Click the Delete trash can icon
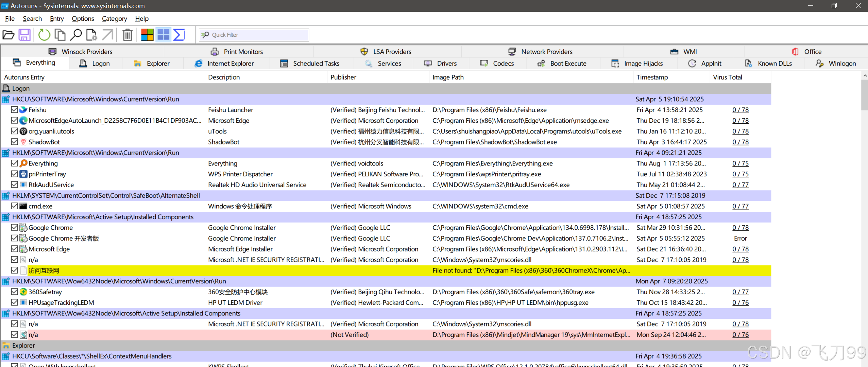 pyautogui.click(x=127, y=35)
